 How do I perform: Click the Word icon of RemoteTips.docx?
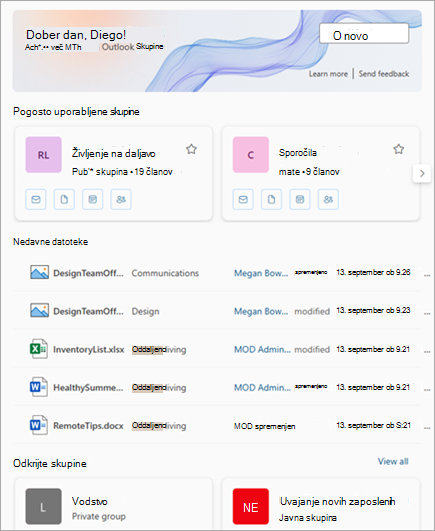pos(39,425)
